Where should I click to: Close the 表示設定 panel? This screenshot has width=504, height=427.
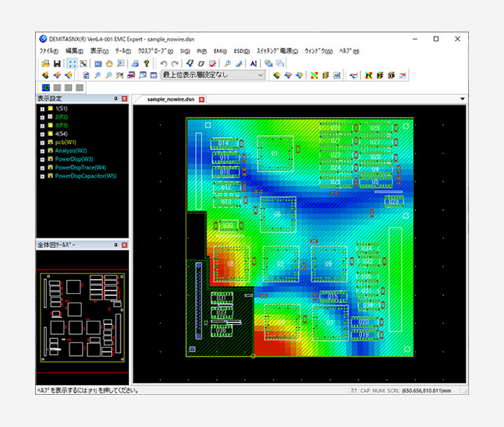[125, 99]
